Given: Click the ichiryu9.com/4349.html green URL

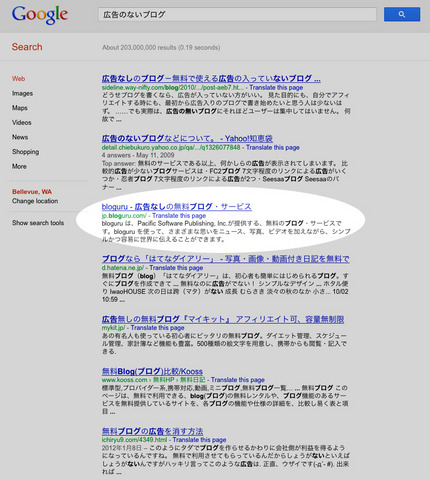Looking at the screenshot, I should pyautogui.click(x=134, y=440).
